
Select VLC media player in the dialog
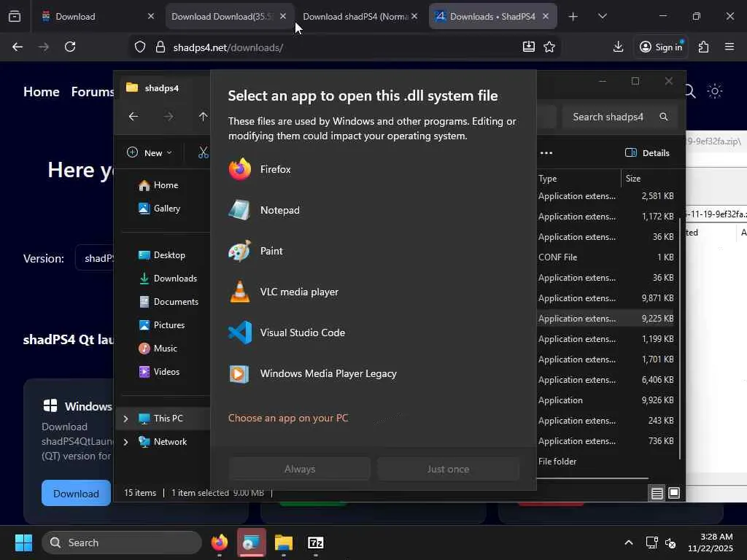(373, 292)
